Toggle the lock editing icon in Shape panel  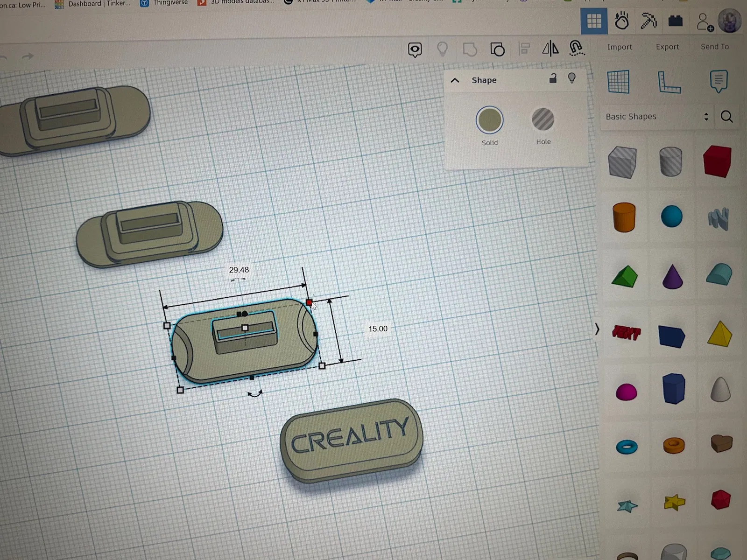tap(553, 78)
